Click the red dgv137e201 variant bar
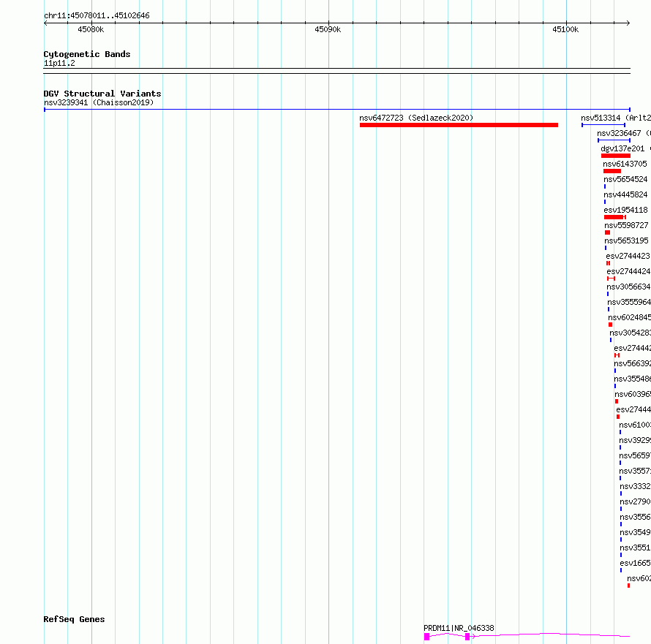This screenshot has width=651, height=644. 616,156
